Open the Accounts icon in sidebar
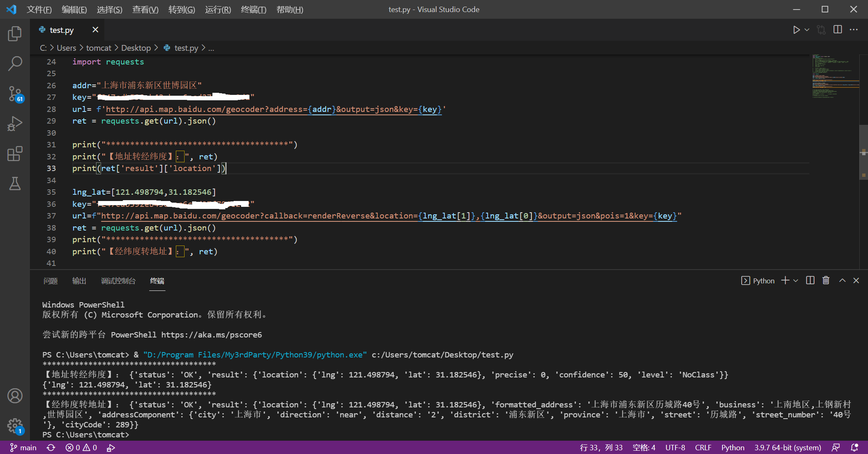Image resolution: width=868 pixels, height=454 pixels. point(15,396)
